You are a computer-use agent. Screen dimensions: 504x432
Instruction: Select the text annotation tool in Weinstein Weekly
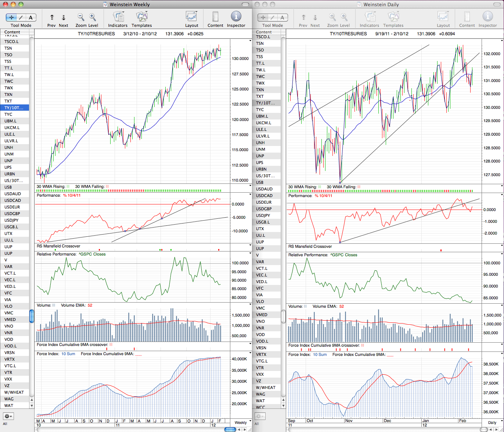coord(31,17)
